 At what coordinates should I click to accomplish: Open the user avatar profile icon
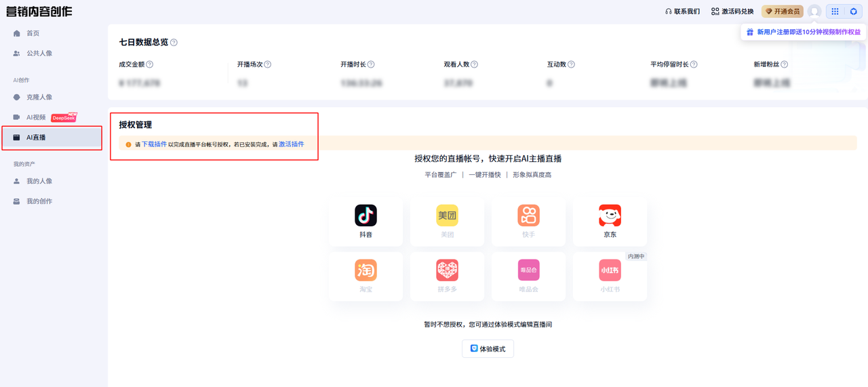tap(814, 12)
